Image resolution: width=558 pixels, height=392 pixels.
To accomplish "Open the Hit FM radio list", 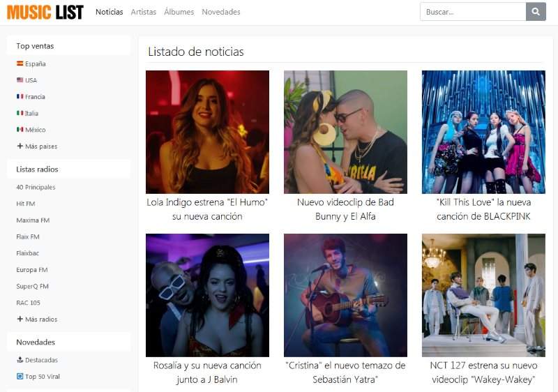I will (x=26, y=204).
